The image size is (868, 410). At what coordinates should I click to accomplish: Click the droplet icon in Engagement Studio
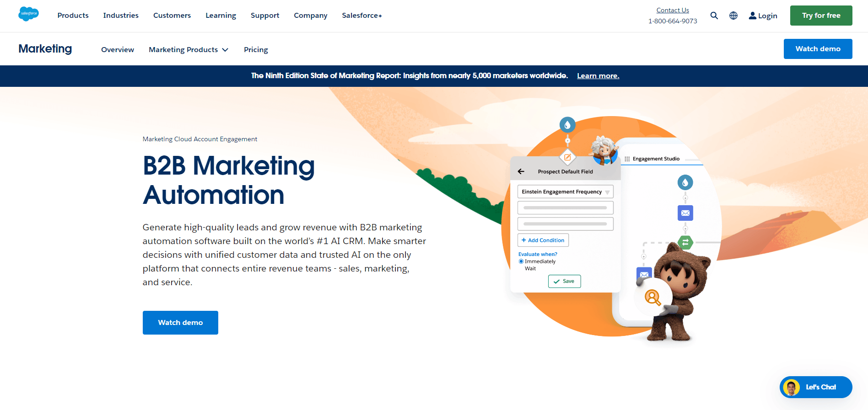pyautogui.click(x=685, y=182)
